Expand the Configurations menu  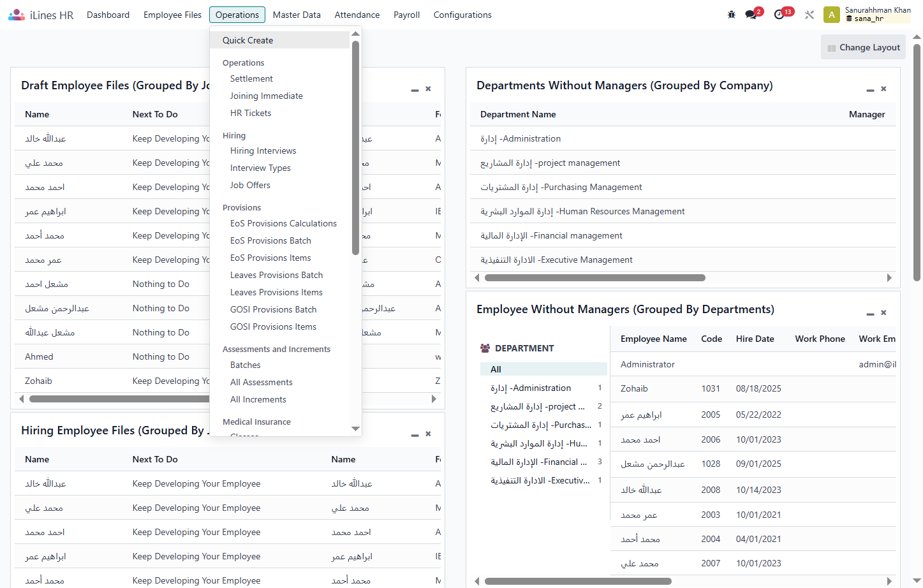click(x=462, y=15)
